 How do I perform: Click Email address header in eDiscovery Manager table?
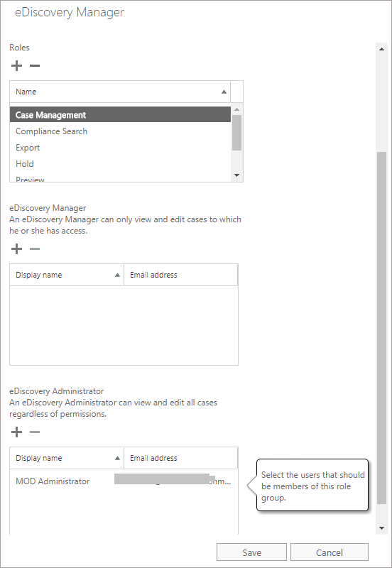(x=181, y=275)
